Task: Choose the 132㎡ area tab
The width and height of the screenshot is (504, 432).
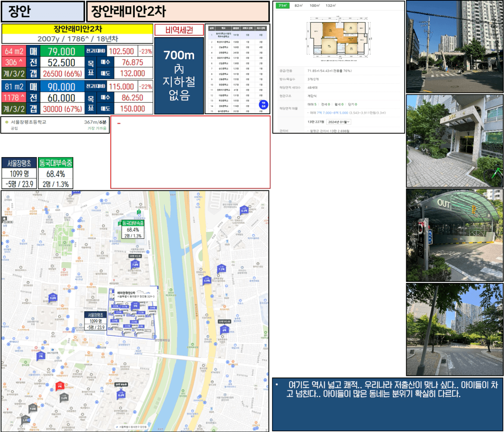Action: tap(331, 5)
